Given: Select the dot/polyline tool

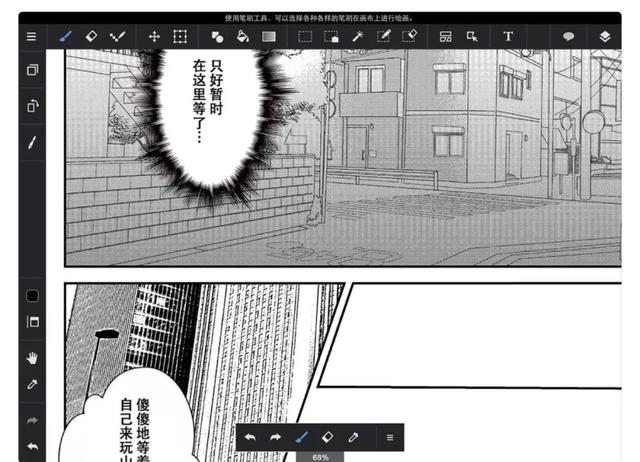Looking at the screenshot, I should pos(117,37).
